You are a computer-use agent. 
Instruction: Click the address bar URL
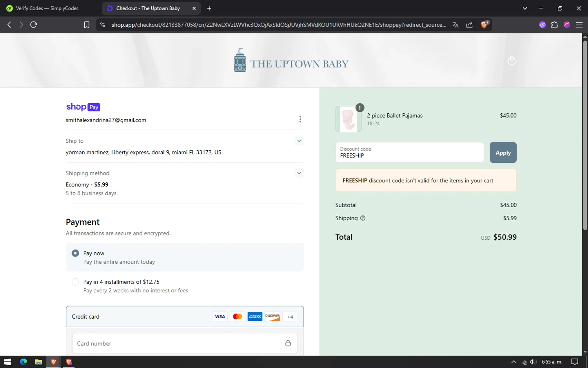[x=279, y=25]
